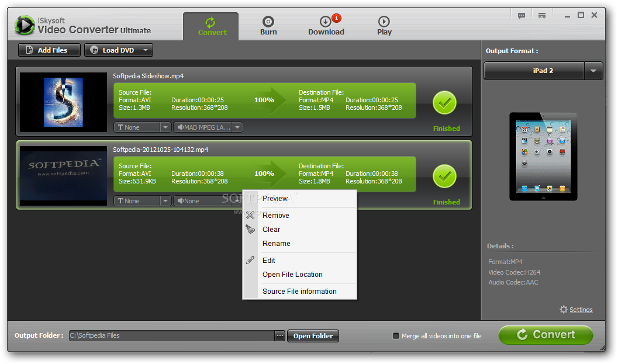Open Source File information menu entry
Screen dimensions: 618x364
coord(299,292)
